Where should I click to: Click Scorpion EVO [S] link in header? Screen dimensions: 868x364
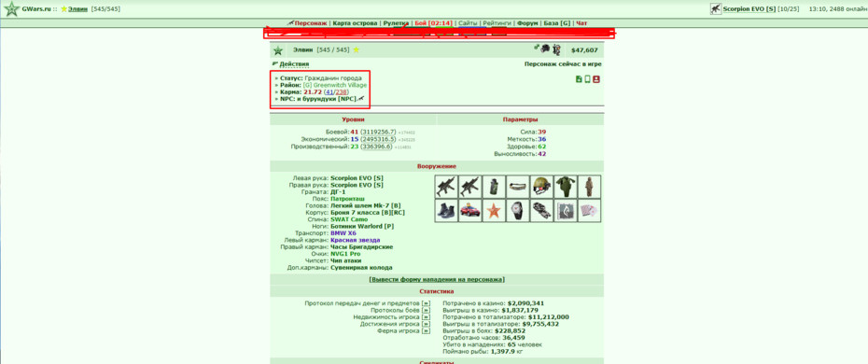click(x=749, y=8)
